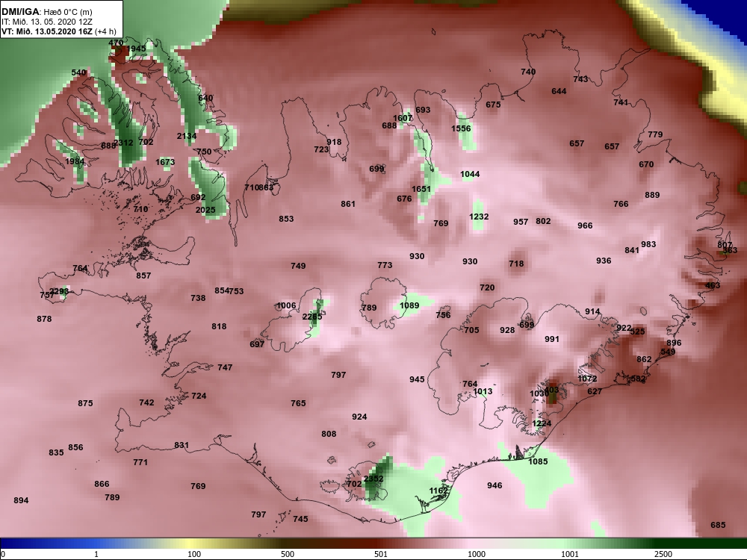Select the 1673 map value
747x560 pixels.
point(165,162)
